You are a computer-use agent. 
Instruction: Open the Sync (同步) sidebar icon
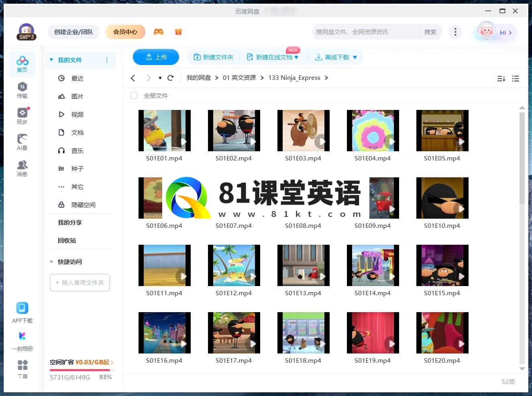tap(22, 116)
